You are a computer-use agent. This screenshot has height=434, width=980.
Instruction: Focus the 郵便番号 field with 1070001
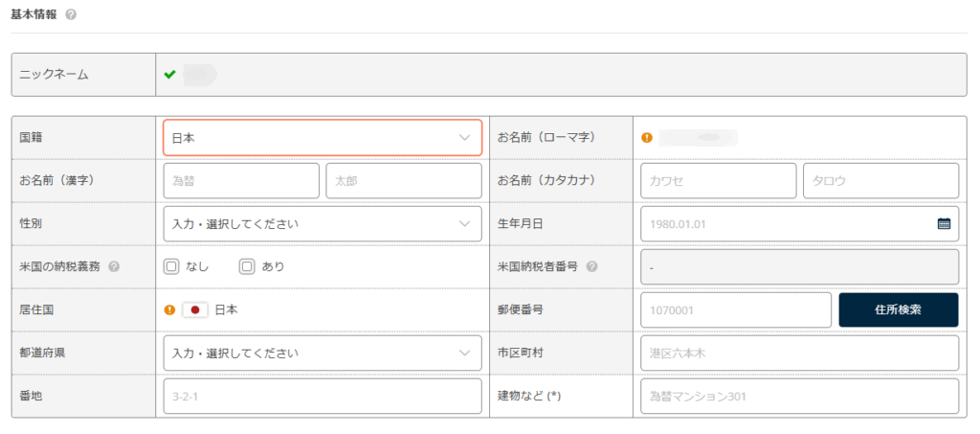pos(736,309)
